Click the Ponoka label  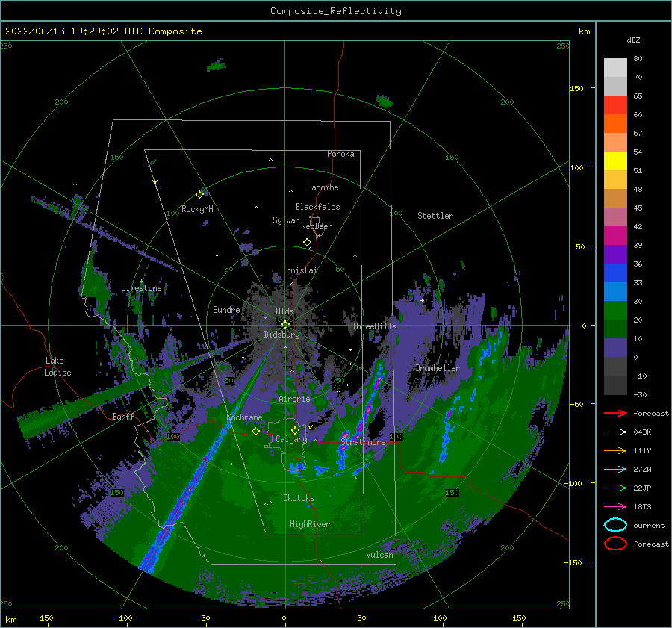(340, 154)
